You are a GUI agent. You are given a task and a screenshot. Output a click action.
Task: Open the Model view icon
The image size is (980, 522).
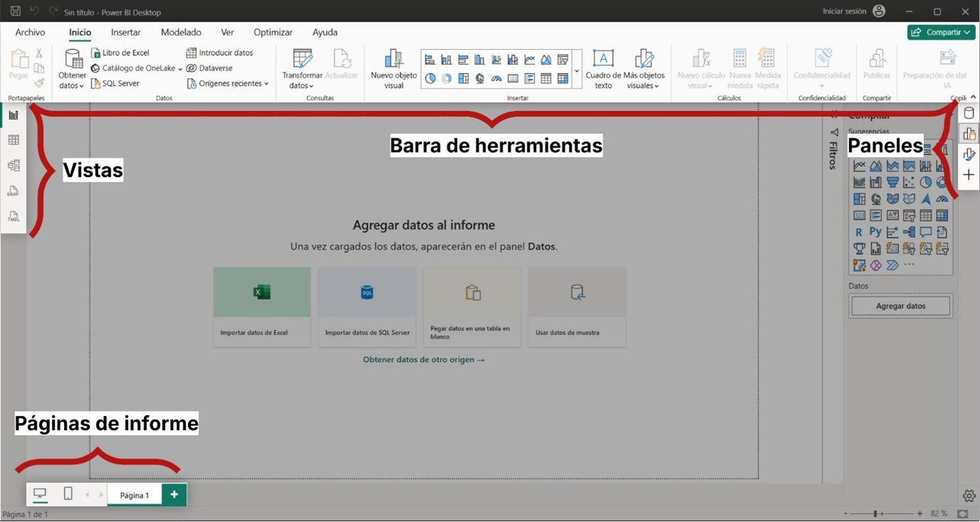coord(14,166)
